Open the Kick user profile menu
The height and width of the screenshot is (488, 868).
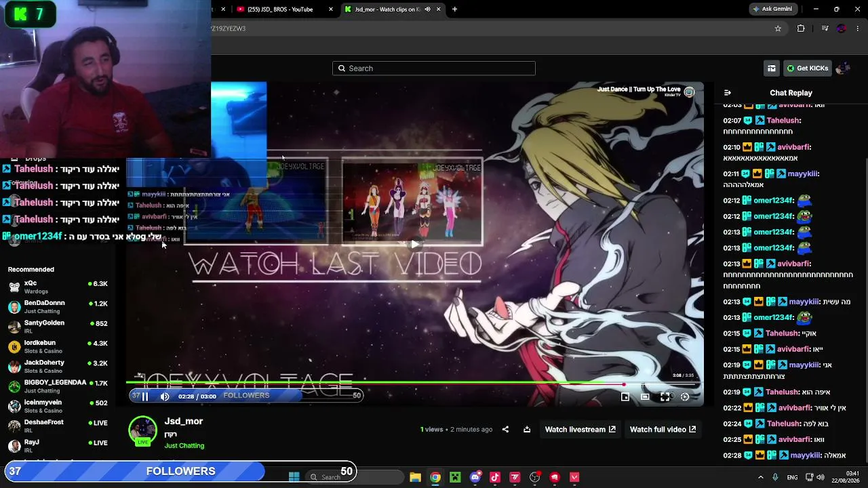coord(843,68)
